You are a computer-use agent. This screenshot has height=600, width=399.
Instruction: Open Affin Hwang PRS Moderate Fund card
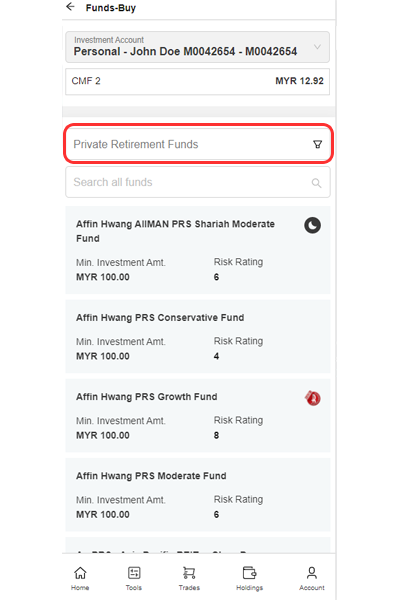[198, 495]
